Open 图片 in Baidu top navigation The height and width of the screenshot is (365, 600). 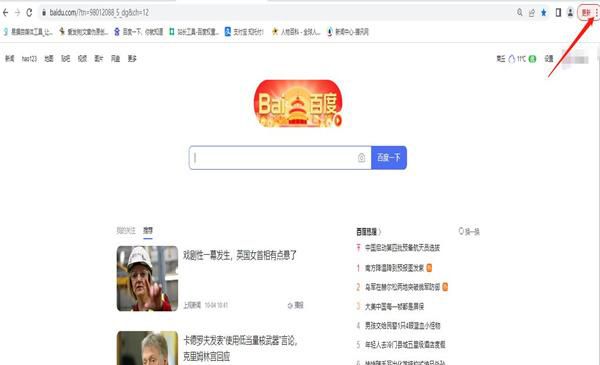pyautogui.click(x=99, y=59)
